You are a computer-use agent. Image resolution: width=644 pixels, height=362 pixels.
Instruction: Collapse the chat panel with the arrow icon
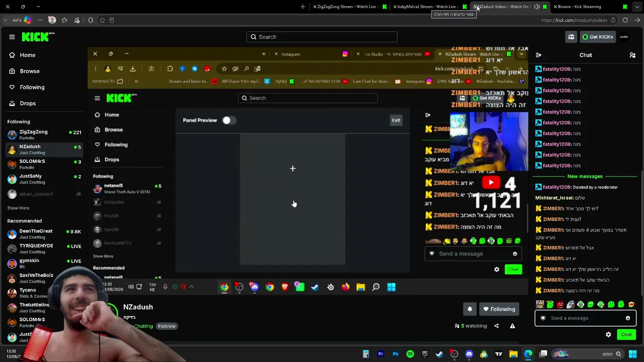tap(538, 55)
